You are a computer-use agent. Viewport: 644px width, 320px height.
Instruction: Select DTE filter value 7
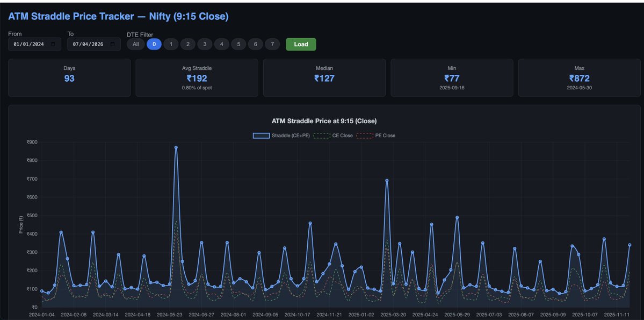tap(272, 44)
